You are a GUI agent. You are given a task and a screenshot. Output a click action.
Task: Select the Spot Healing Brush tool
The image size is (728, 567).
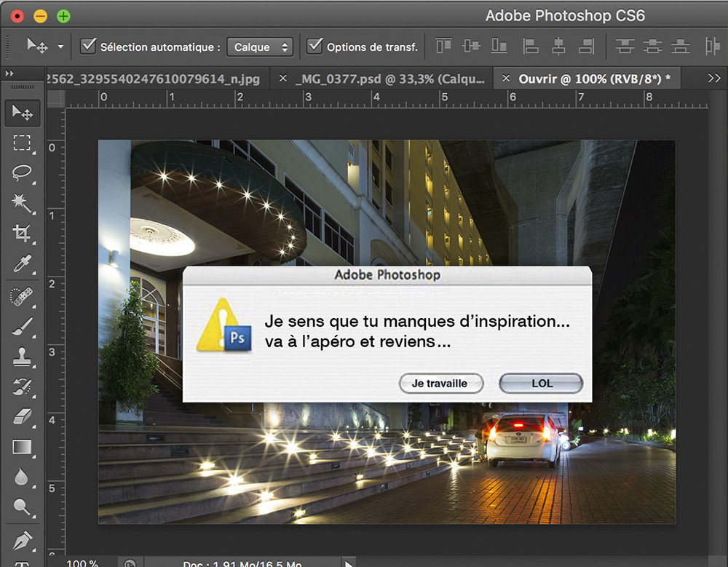[x=21, y=296]
